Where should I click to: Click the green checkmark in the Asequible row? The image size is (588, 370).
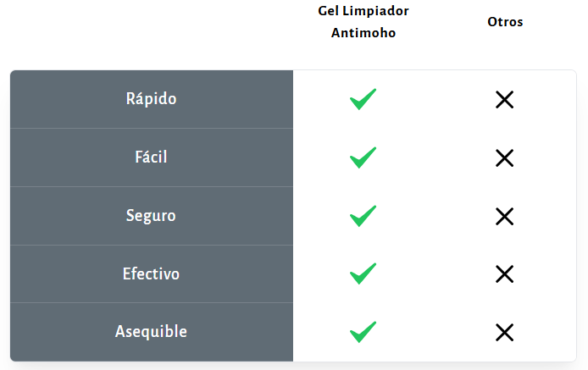tap(363, 333)
